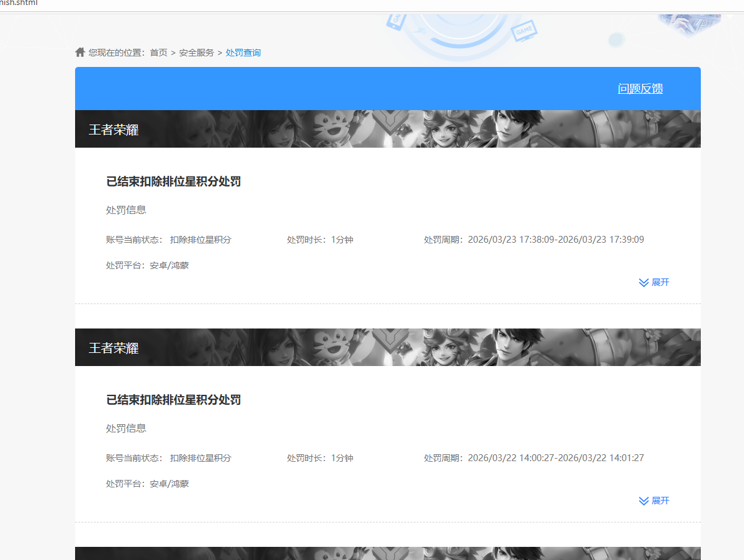744x560 pixels.
Task: Click the 王者荣耀 banner above the 03/22 record
Action: coord(388,347)
